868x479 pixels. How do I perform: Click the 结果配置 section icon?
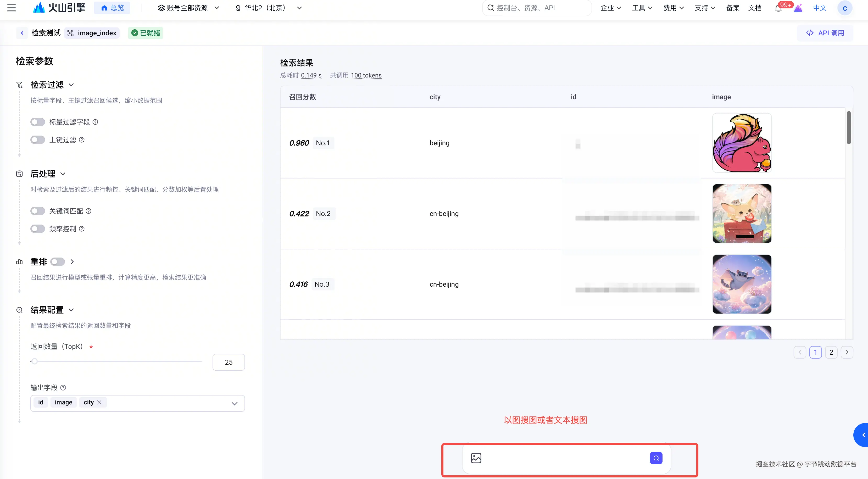click(x=20, y=310)
